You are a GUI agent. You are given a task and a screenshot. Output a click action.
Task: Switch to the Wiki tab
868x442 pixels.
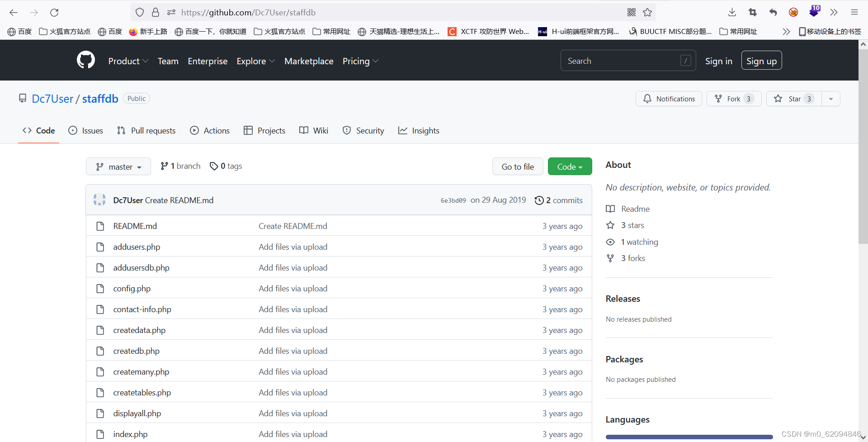point(314,130)
